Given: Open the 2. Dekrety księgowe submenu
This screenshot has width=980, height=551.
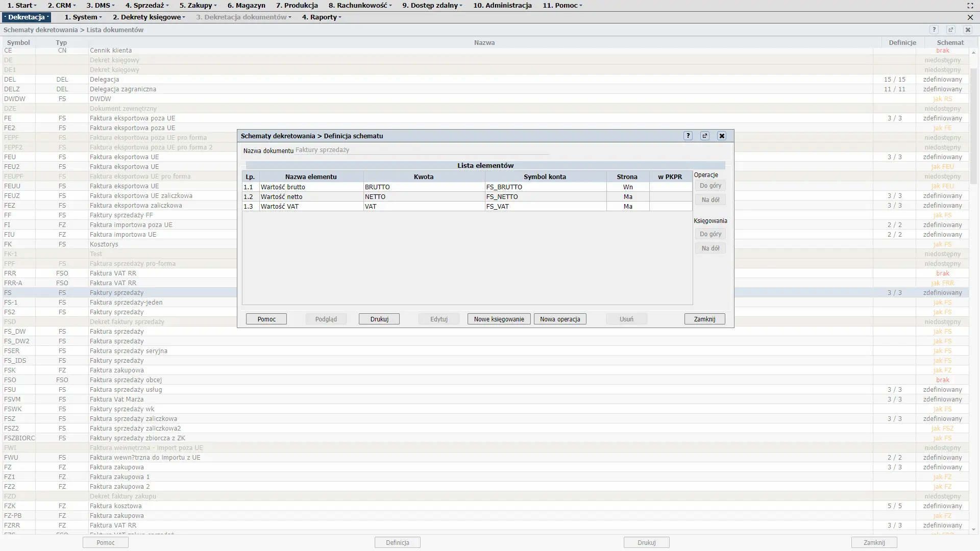Looking at the screenshot, I should (x=149, y=17).
